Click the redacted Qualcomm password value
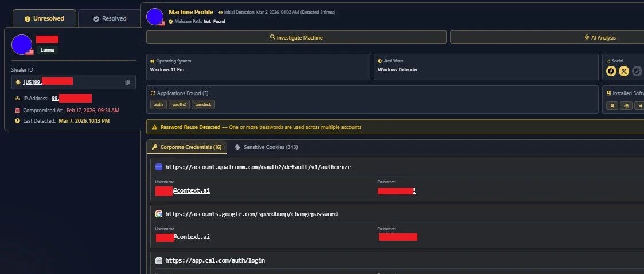This screenshot has width=644, height=274. 396,191
